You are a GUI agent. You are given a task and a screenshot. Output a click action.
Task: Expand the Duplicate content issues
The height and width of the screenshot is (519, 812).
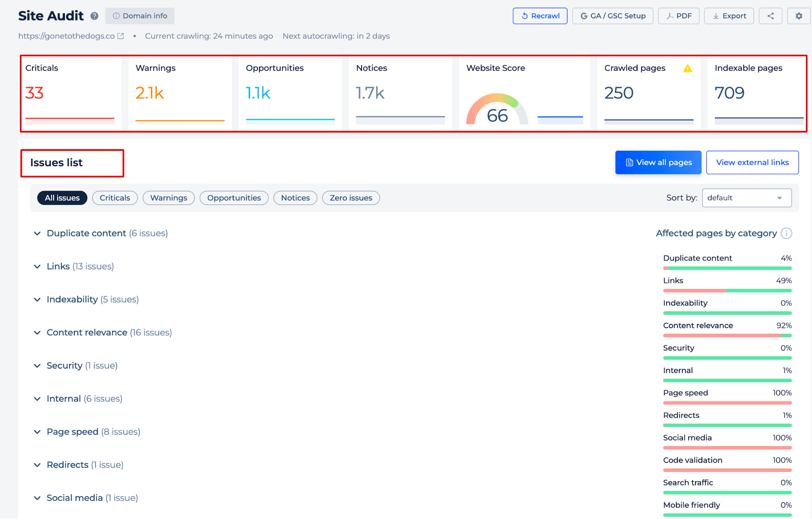(37, 233)
